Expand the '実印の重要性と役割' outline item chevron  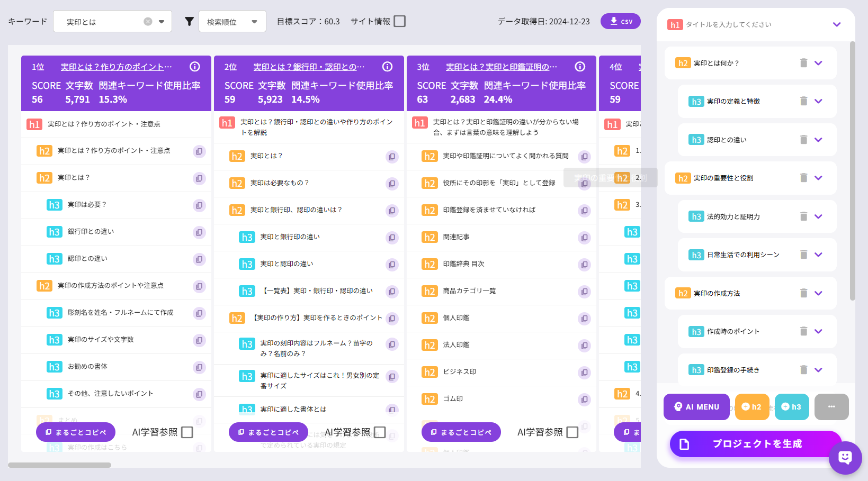click(818, 178)
